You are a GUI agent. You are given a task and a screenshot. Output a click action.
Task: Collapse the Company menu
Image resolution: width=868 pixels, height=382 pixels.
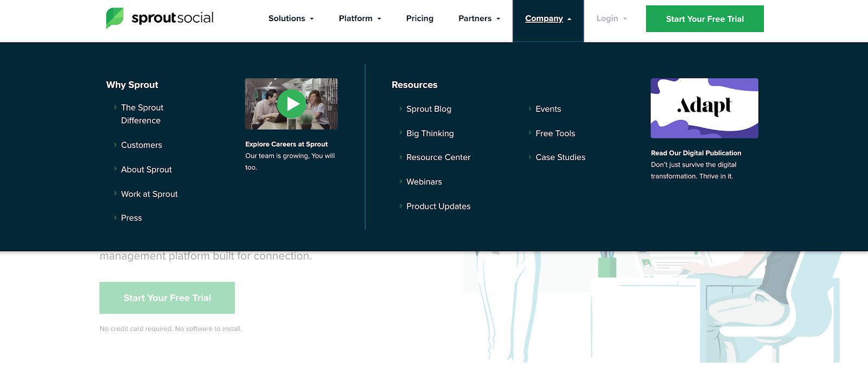point(548,18)
